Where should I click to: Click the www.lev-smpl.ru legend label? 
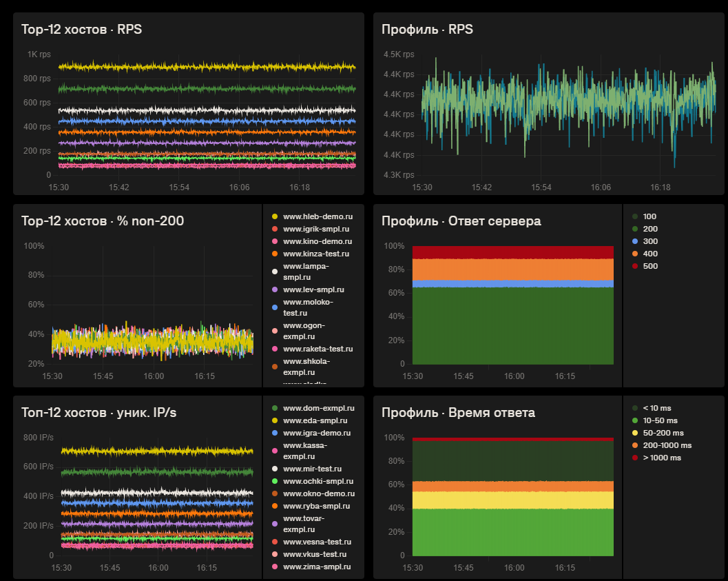tap(313, 289)
